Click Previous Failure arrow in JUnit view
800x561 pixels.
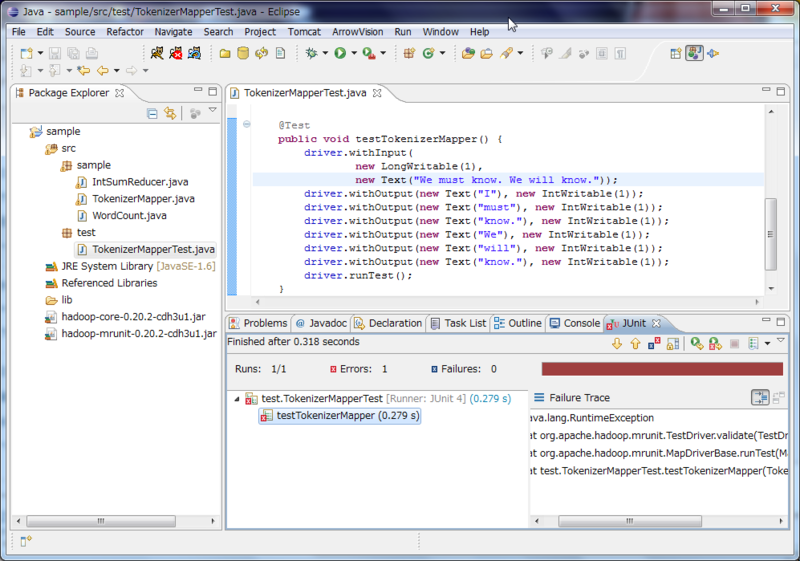[635, 344]
